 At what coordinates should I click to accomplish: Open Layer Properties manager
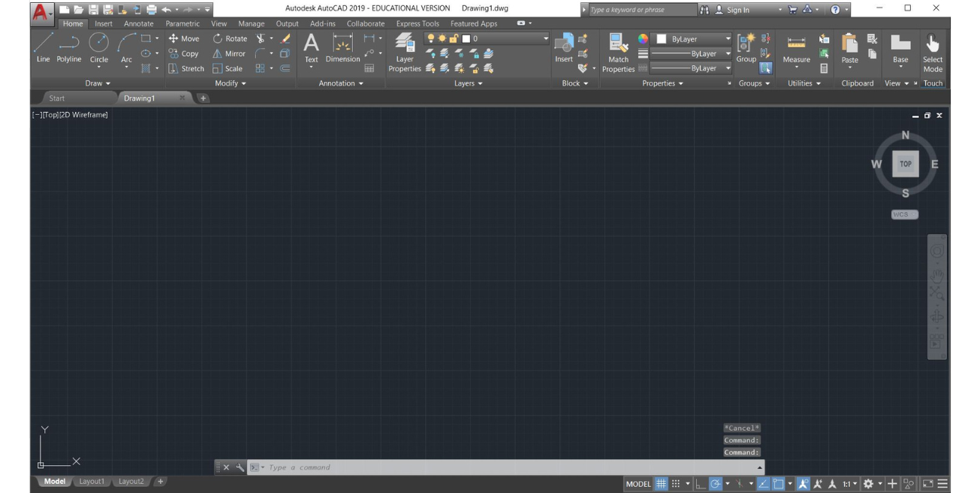point(405,53)
